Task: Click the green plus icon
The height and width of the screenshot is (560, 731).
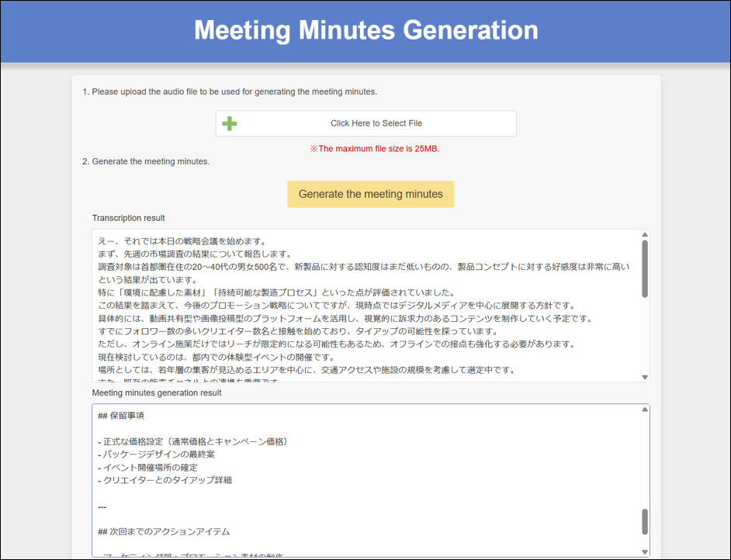Action: [230, 123]
